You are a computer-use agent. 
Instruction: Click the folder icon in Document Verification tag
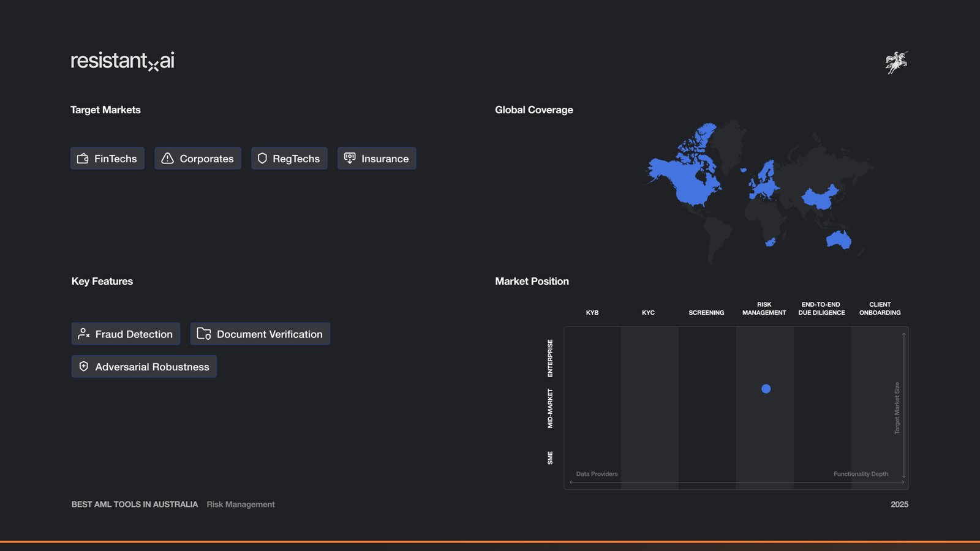point(204,334)
